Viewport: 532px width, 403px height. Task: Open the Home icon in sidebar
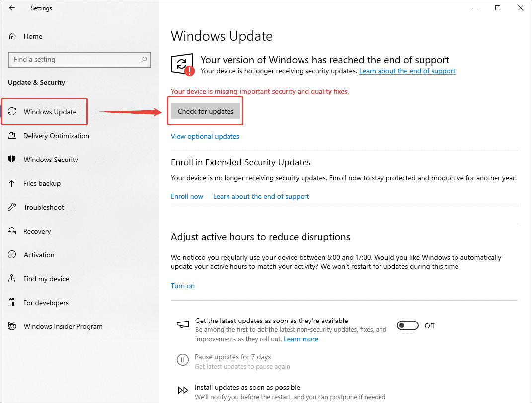(12, 36)
